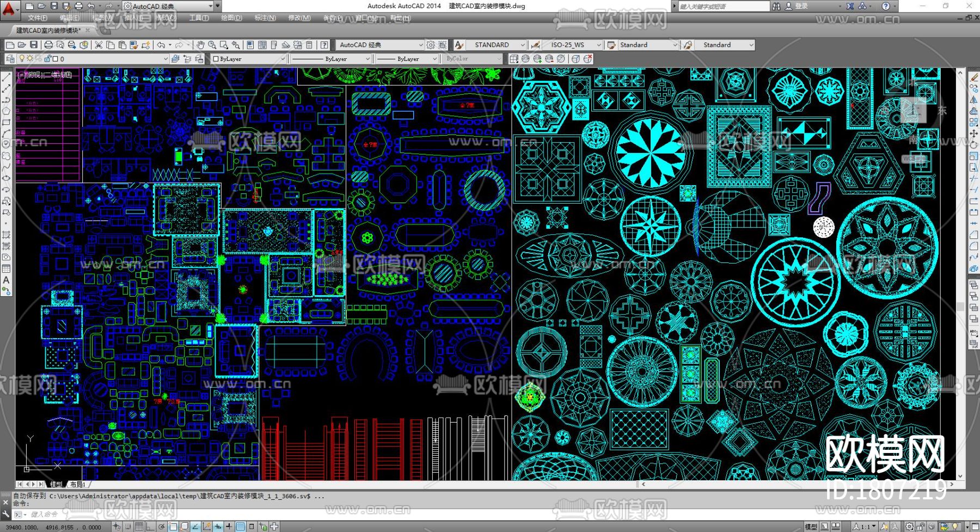This screenshot has width=980, height=532.
Task: Click the Plot Preview toolbar icon
Action: coord(60,45)
